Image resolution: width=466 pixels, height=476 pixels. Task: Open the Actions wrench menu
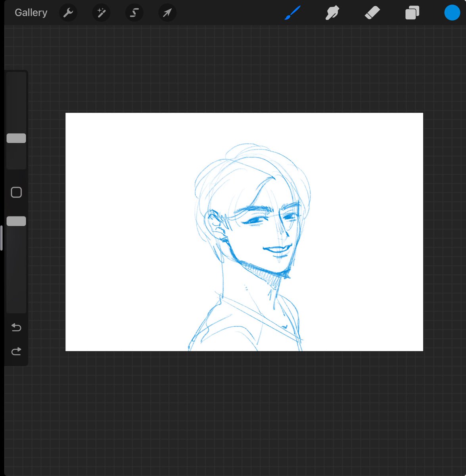pyautogui.click(x=68, y=13)
